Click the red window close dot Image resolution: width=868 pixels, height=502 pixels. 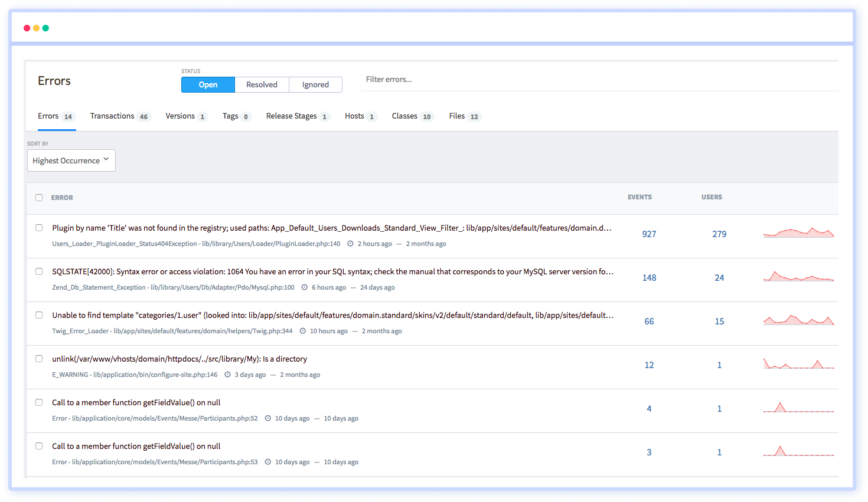tap(27, 28)
